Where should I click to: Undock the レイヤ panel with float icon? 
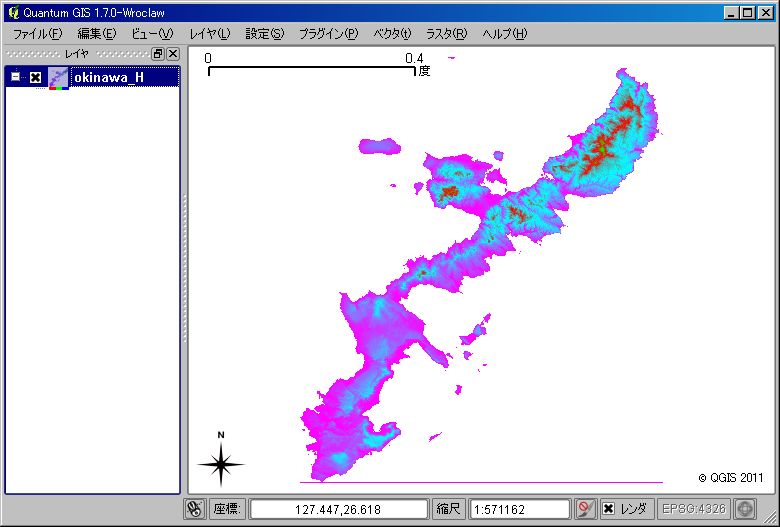158,54
